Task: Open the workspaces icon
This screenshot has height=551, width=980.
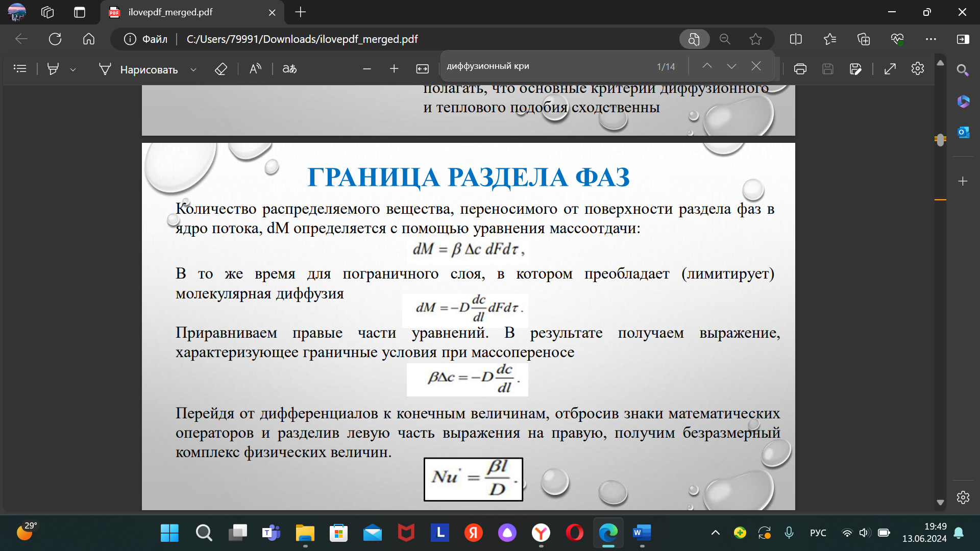Action: [47, 12]
